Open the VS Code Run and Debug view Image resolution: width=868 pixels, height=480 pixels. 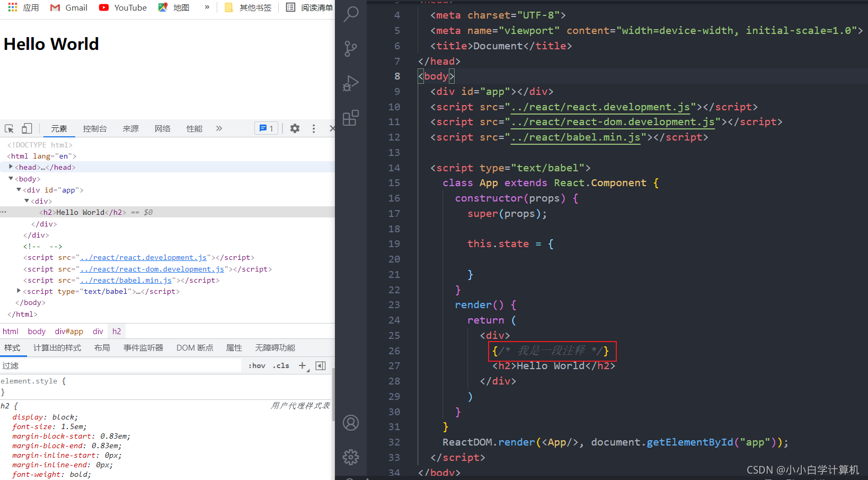point(351,83)
